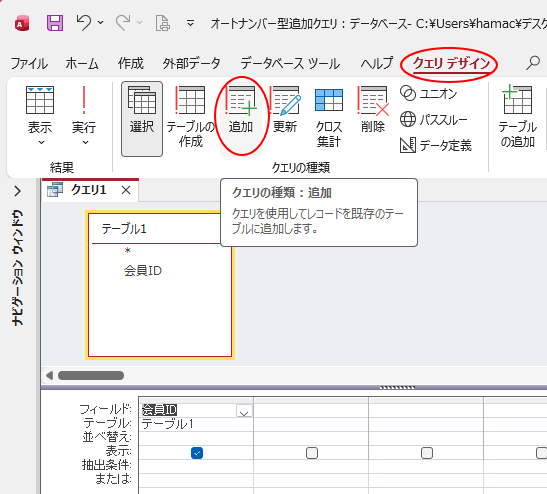Click the redo arrow icon
The image size is (547, 494).
tap(123, 23)
